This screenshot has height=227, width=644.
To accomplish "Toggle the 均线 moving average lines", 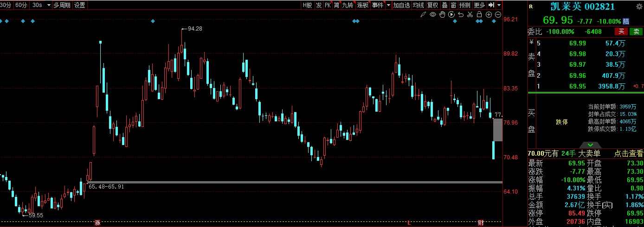I will point(419,5).
